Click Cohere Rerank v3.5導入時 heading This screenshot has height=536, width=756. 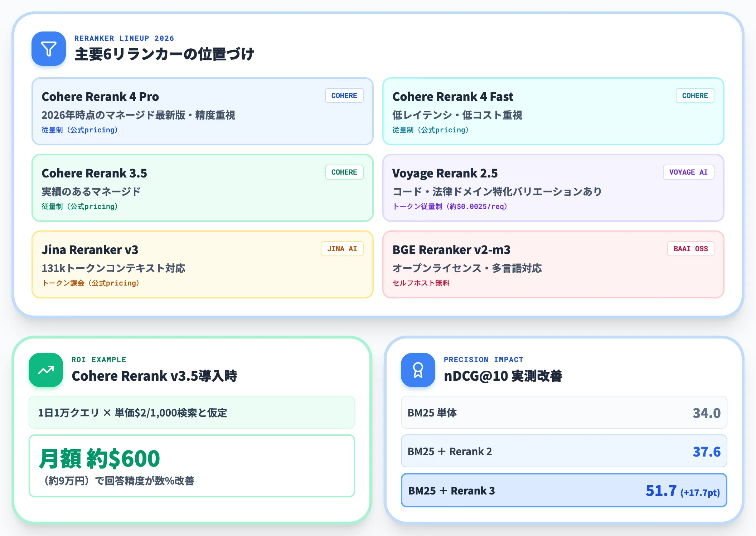[x=154, y=376]
